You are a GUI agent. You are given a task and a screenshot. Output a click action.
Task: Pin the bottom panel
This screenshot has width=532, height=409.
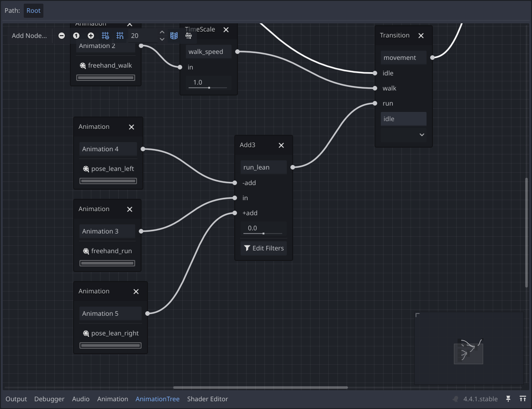coord(508,399)
